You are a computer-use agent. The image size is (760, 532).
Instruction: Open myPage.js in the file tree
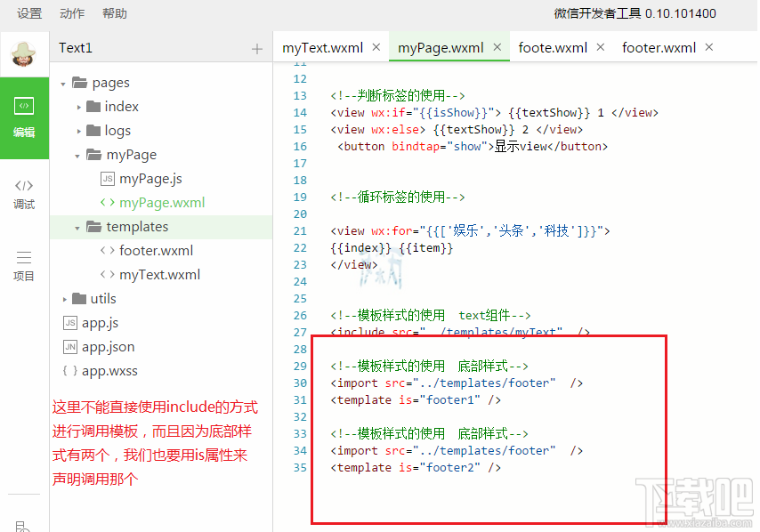[150, 179]
